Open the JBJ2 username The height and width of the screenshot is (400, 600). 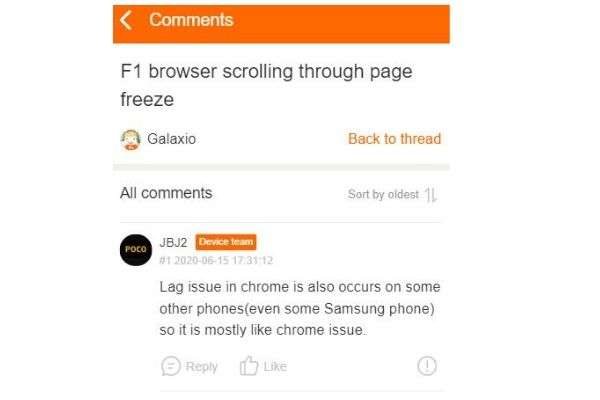pyautogui.click(x=173, y=242)
